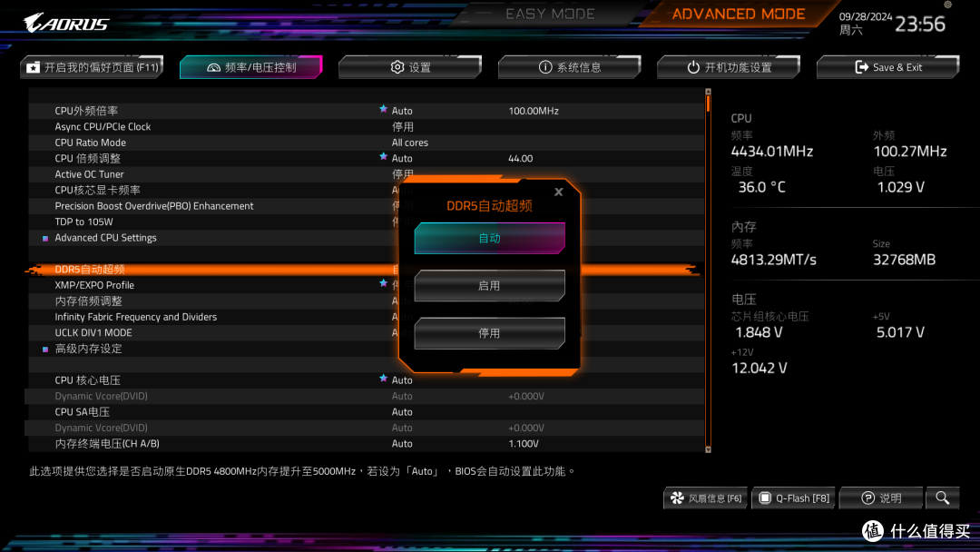The width and height of the screenshot is (980, 552).
Task: Select 自动 in DDR5自动超频 popup
Action: pyautogui.click(x=489, y=238)
